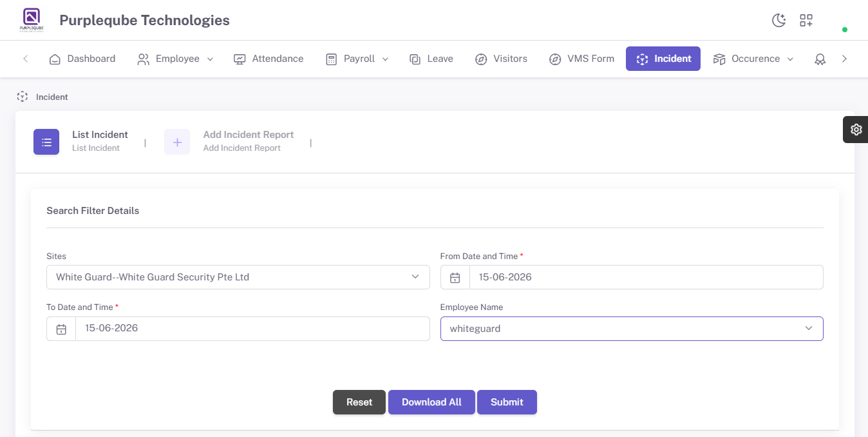
Task: Open the Sites dropdown
Action: point(238,277)
